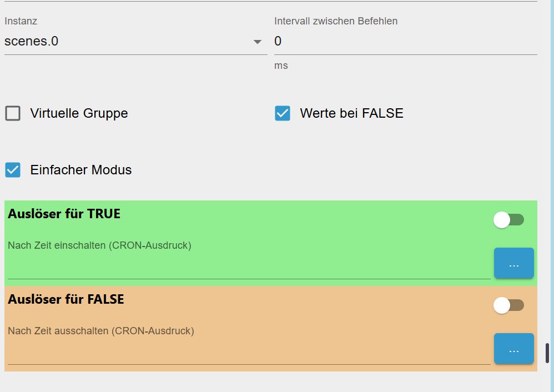Click the Virtuelle Gruppe label text
This screenshot has width=554, height=392.
pos(79,113)
